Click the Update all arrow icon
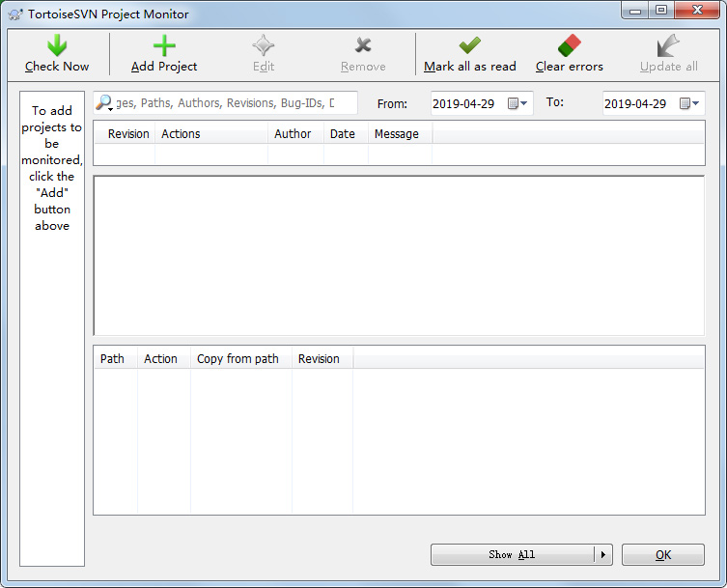 668,45
